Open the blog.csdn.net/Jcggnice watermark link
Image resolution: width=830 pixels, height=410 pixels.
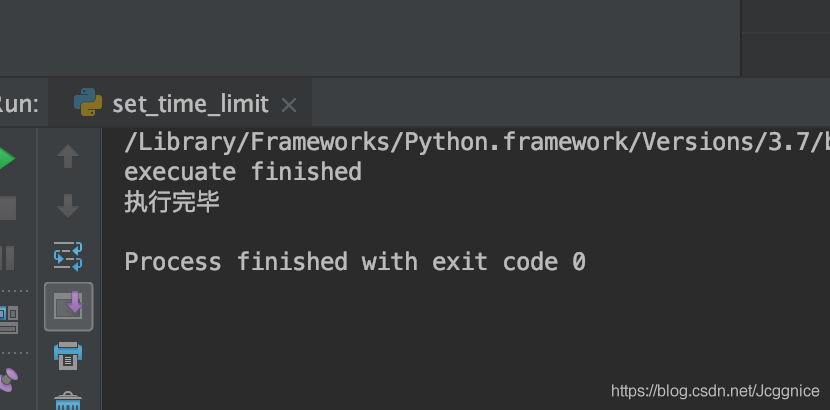(714, 391)
